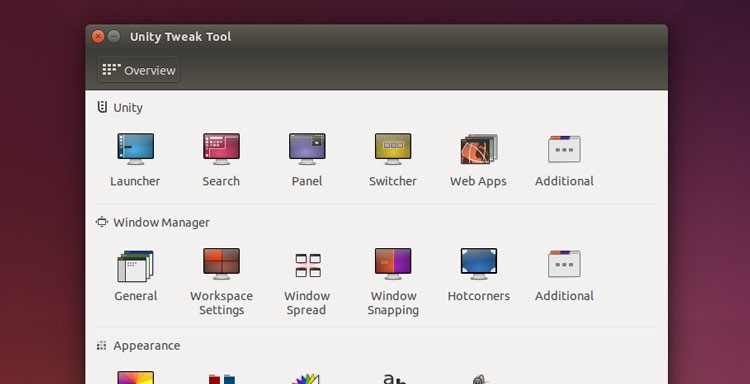The width and height of the screenshot is (750, 384).
Task: Open the Switcher settings icon
Action: click(x=393, y=149)
